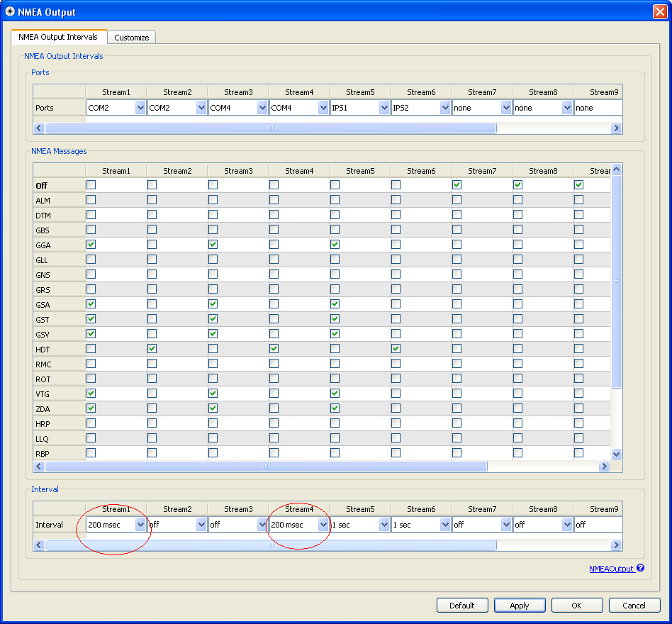Check the GBS message for Stream4

tap(274, 230)
